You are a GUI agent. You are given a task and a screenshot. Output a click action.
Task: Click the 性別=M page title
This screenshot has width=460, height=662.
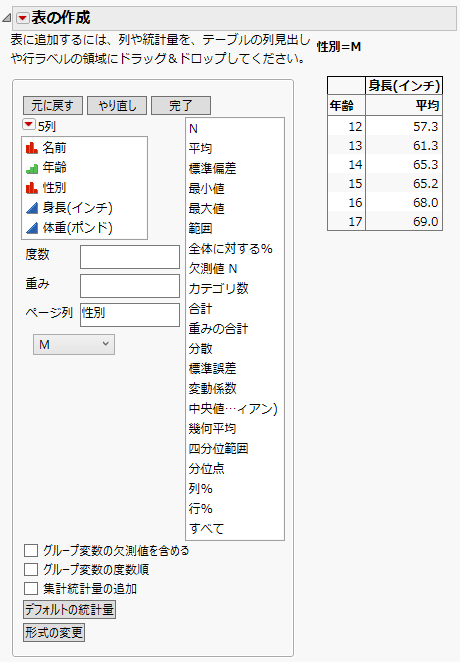point(339,47)
